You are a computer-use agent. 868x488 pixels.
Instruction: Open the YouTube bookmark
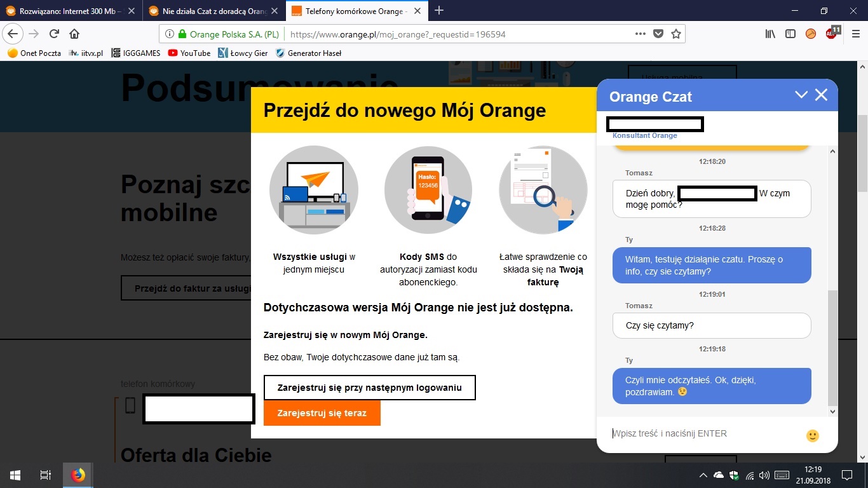coord(189,53)
